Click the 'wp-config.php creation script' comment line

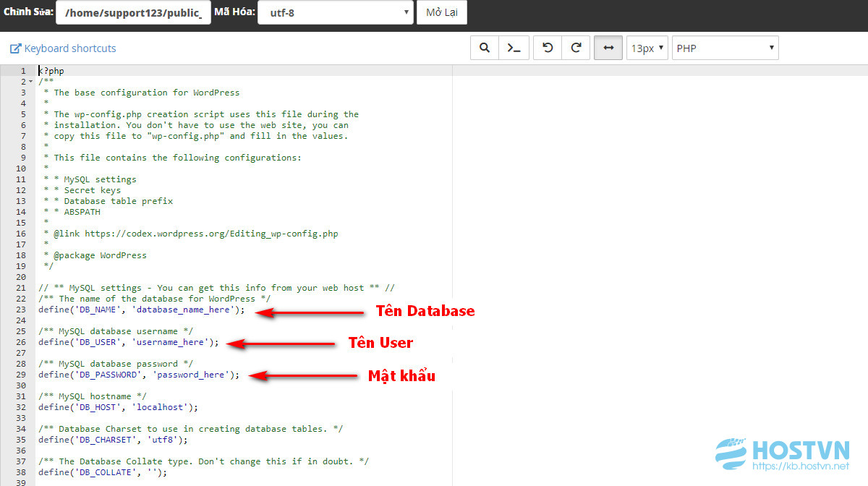(x=201, y=114)
